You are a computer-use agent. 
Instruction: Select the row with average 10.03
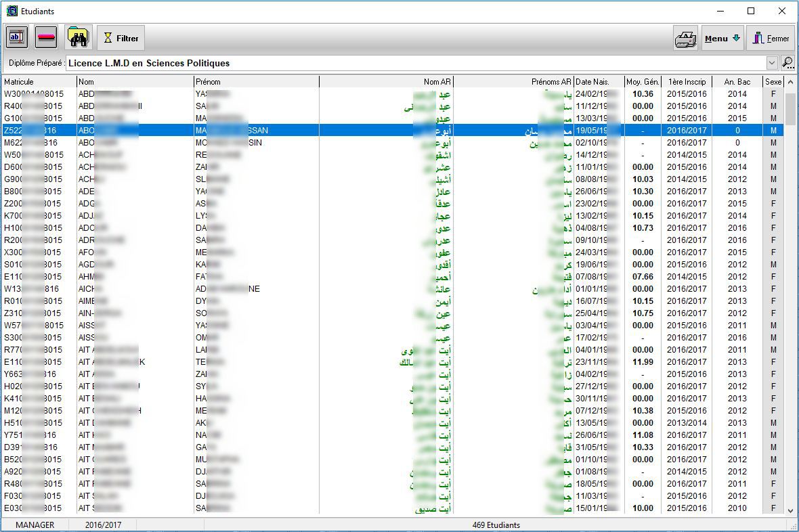point(393,179)
